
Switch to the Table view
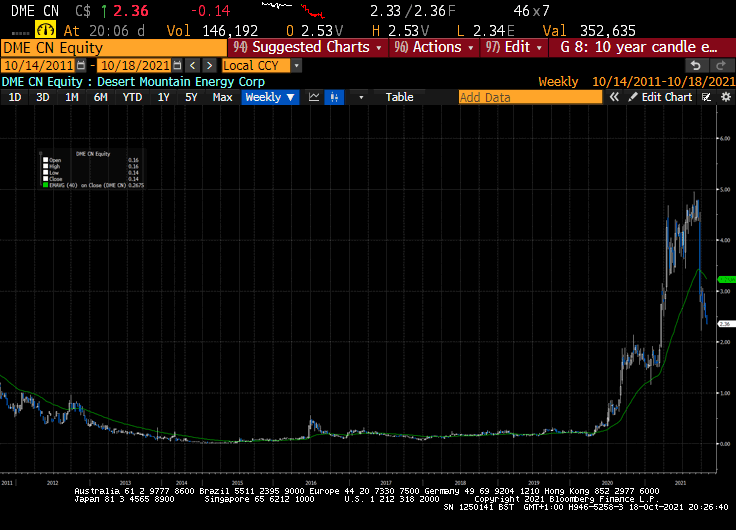(399, 97)
